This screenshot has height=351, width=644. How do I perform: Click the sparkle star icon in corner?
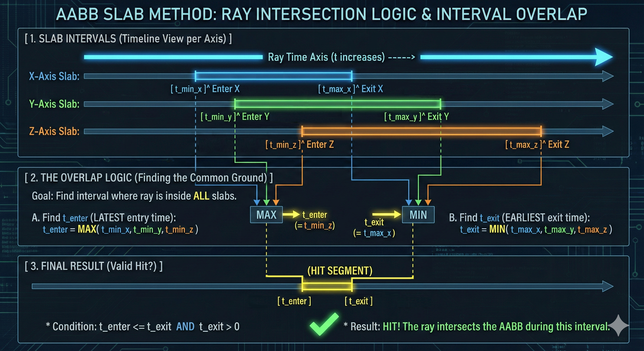tap(618, 325)
